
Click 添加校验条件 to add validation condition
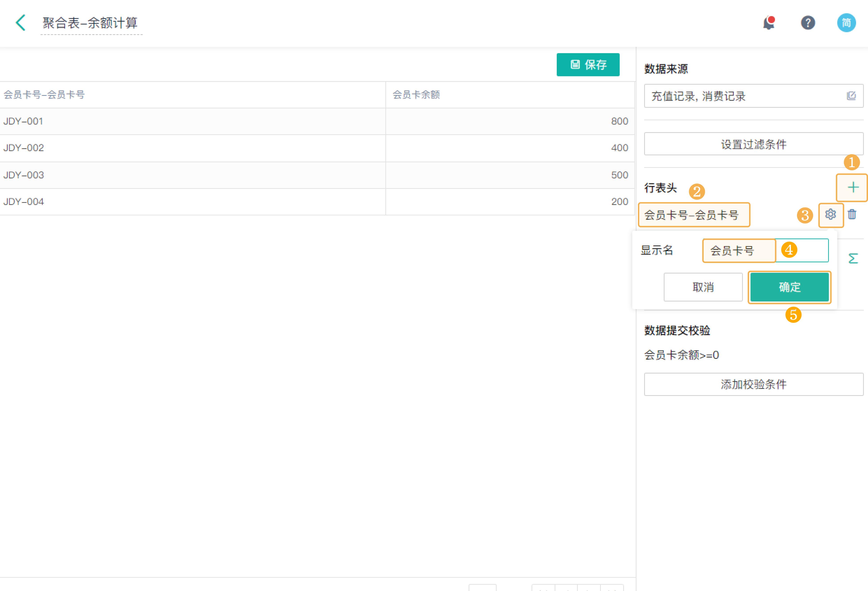[753, 384]
